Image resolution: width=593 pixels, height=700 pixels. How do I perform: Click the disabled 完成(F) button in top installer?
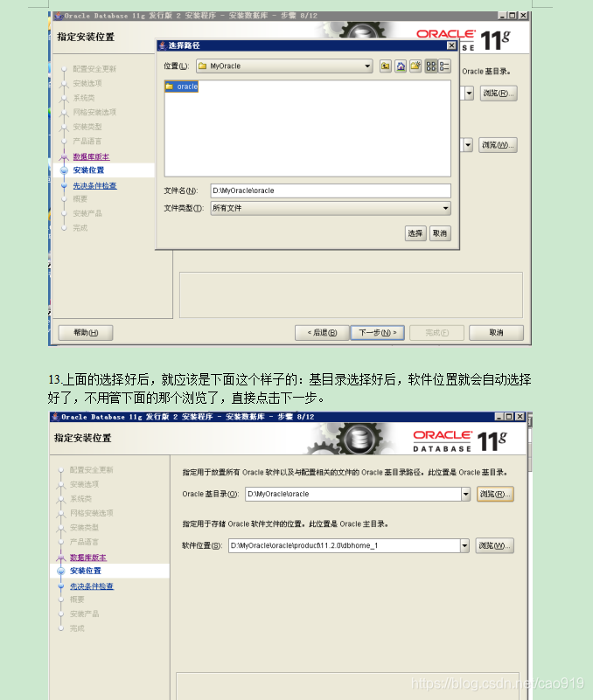(x=436, y=333)
